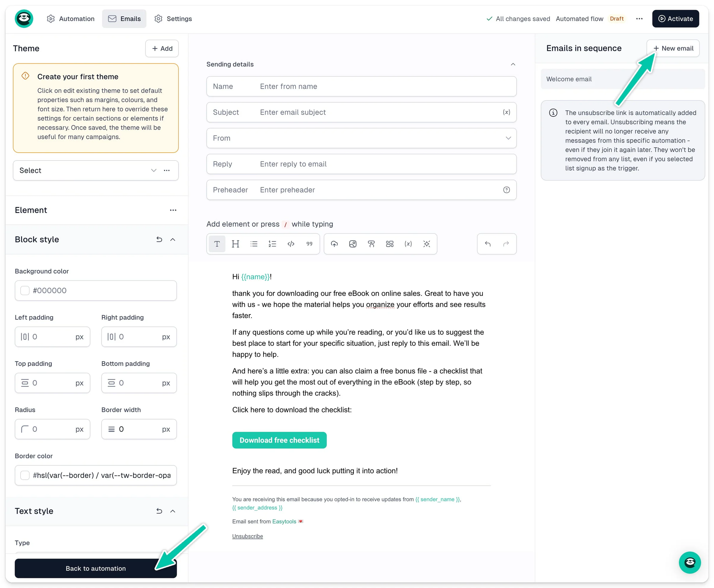Image resolution: width=714 pixels, height=588 pixels.
Task: Open the From sender dropdown
Action: [x=361, y=138]
